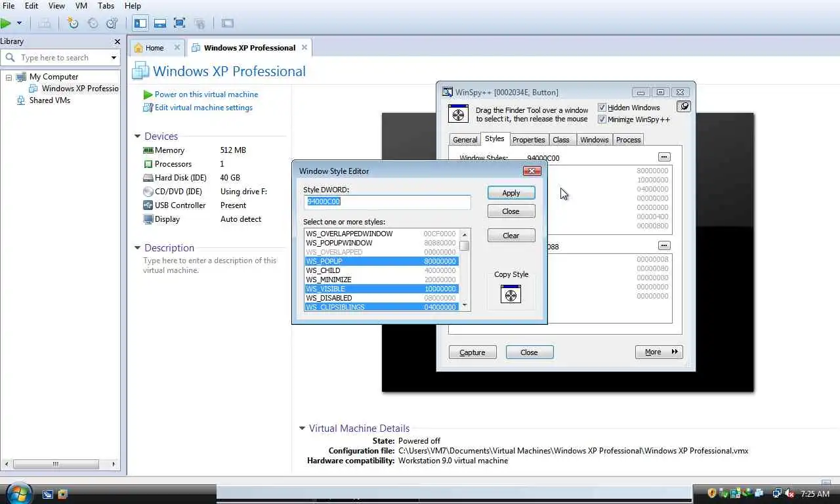
Task: Click the Revert to Snapshot toolbar icon
Action: [x=93, y=23]
